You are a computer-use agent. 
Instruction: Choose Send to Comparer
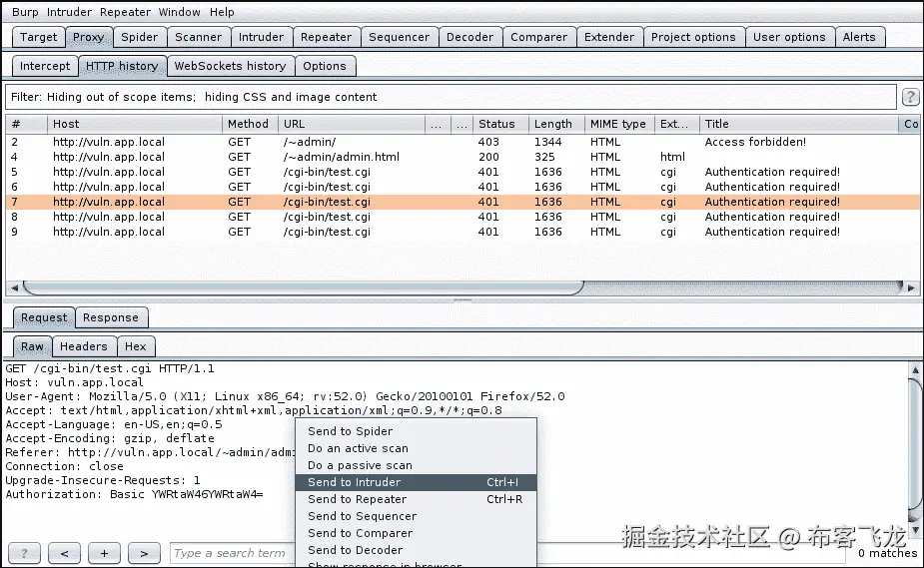pyautogui.click(x=416, y=533)
